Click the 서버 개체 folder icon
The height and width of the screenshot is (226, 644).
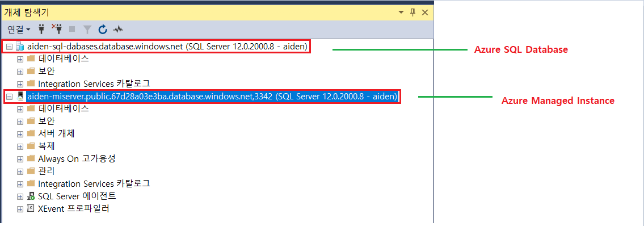pyautogui.click(x=31, y=134)
